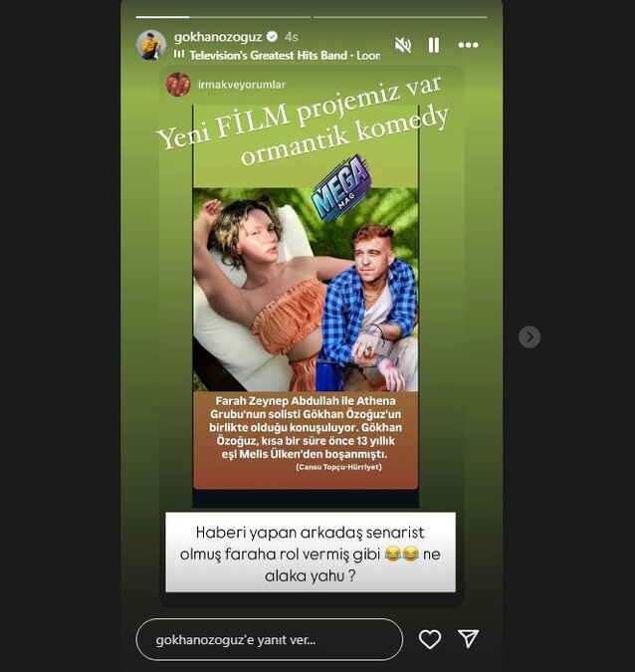Share the story via paper plane icon
Image resolution: width=635 pixels, height=672 pixels.
coord(468,639)
